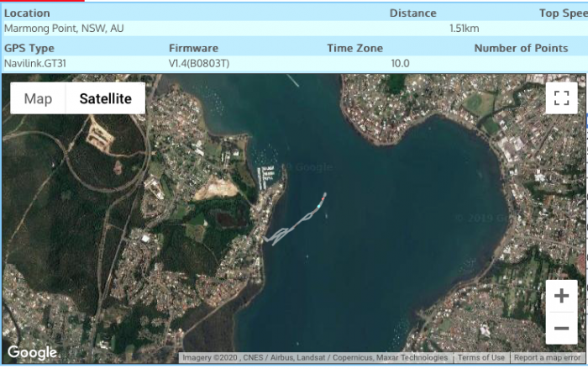The height and width of the screenshot is (369, 588).
Task: Click the GPS track endpoint marker on lake
Action: (321, 199)
